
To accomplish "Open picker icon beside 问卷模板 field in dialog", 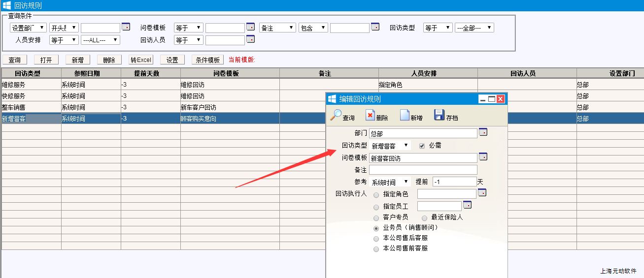I will pos(483,157).
